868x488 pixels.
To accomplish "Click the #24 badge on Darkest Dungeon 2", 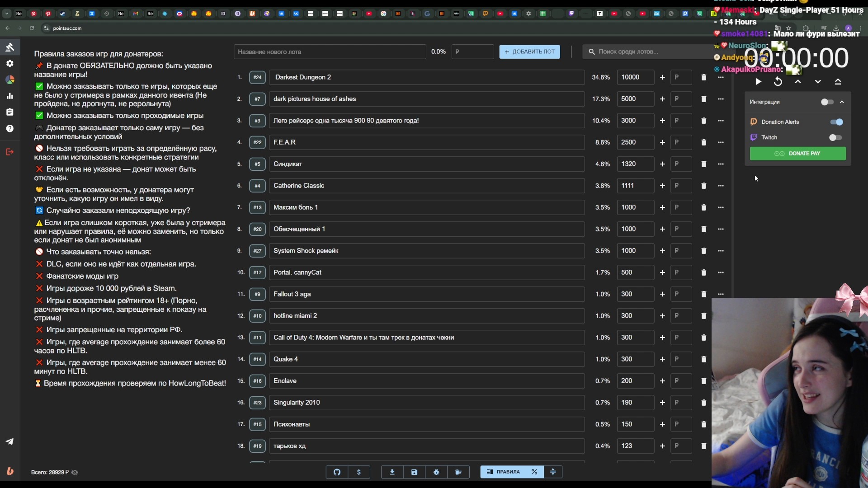I will pos(257,77).
